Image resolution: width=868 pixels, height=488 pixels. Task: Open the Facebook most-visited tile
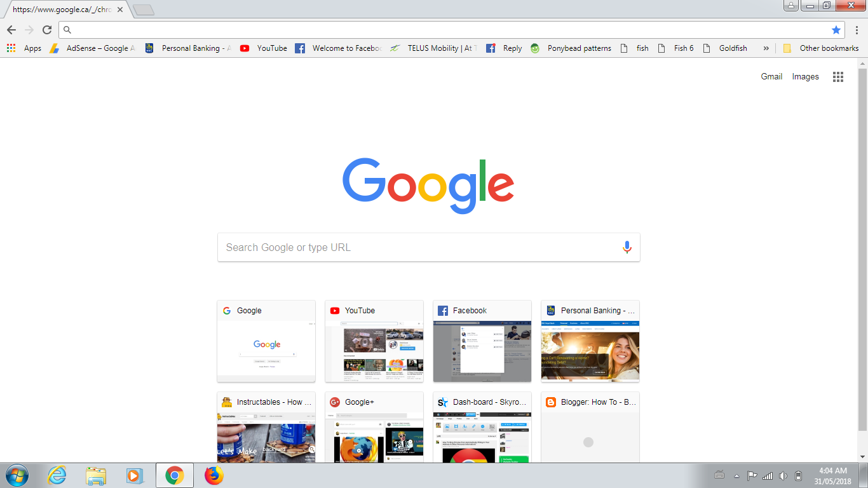482,341
